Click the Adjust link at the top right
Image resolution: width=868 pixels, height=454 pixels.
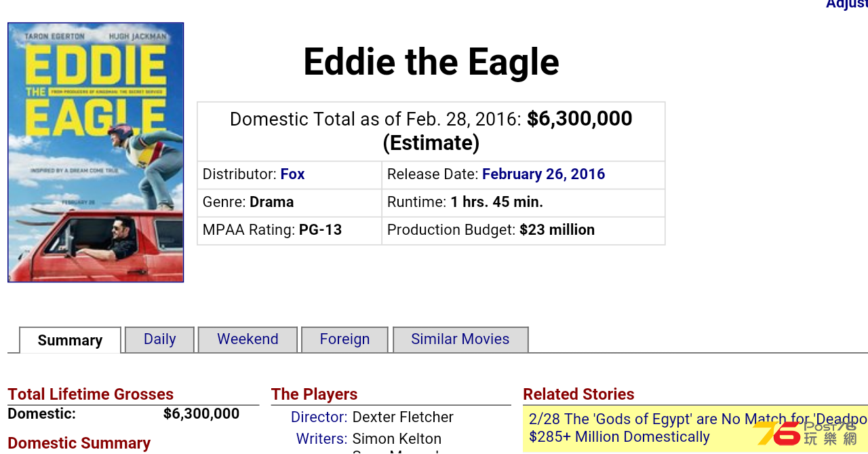tap(846, 5)
